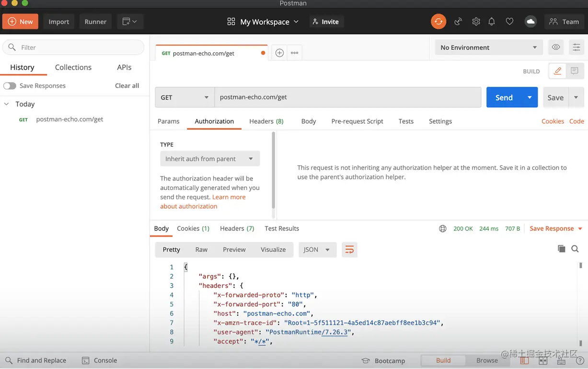Switch response view to Visualize
This screenshot has height=369, width=588.
pos(273,250)
